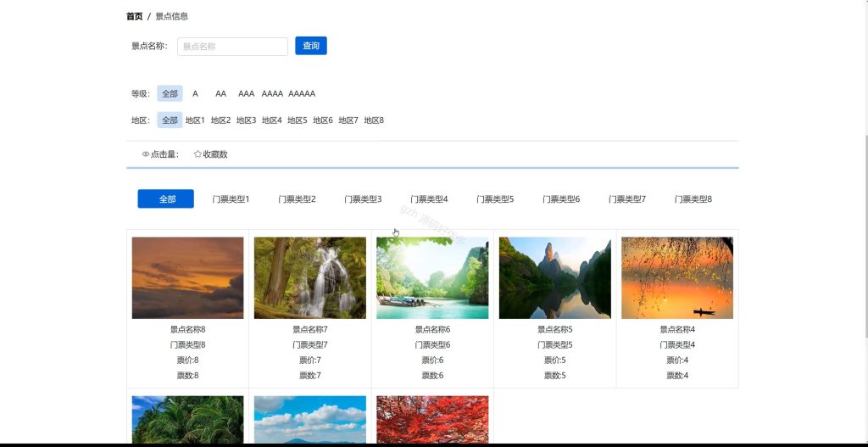Viewport: 868px width, 447px height.
Task: Choose the AAA grade option
Action: (247, 93)
